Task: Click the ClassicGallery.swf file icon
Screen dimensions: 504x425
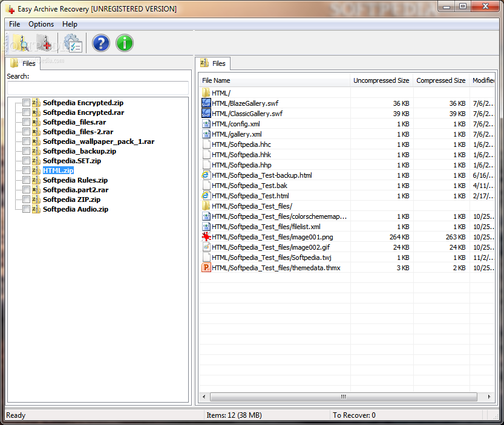Action: point(206,114)
